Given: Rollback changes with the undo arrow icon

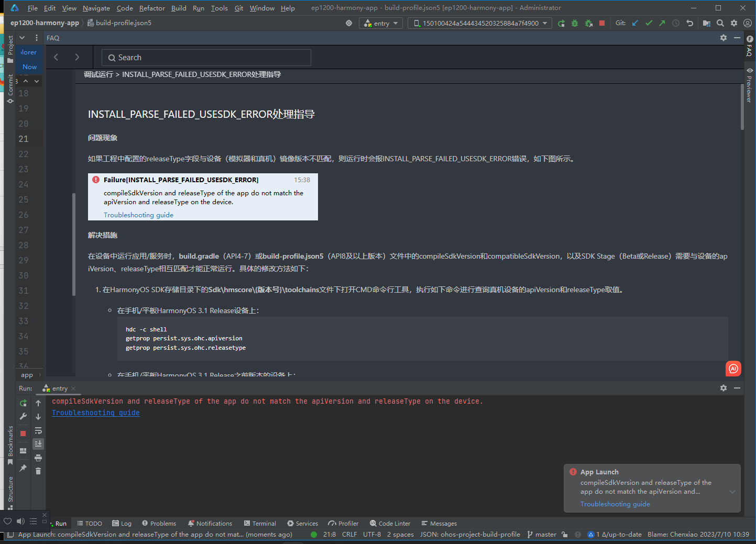Looking at the screenshot, I should click(x=689, y=23).
